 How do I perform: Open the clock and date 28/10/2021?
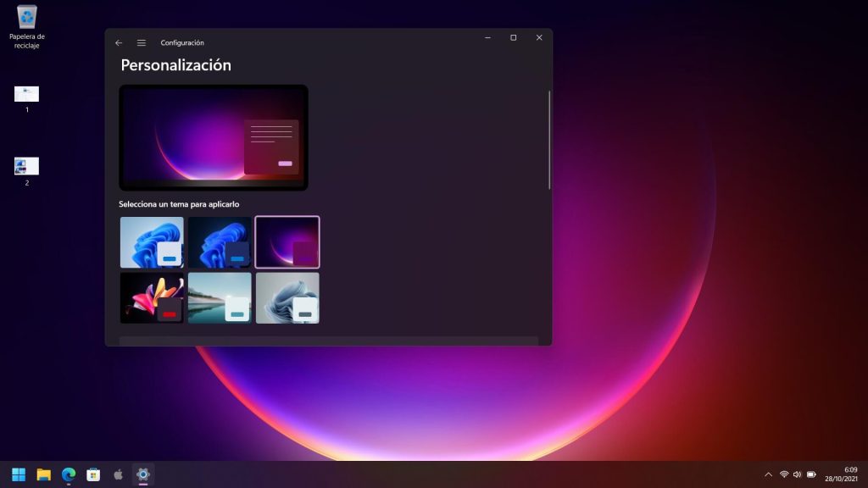(842, 474)
